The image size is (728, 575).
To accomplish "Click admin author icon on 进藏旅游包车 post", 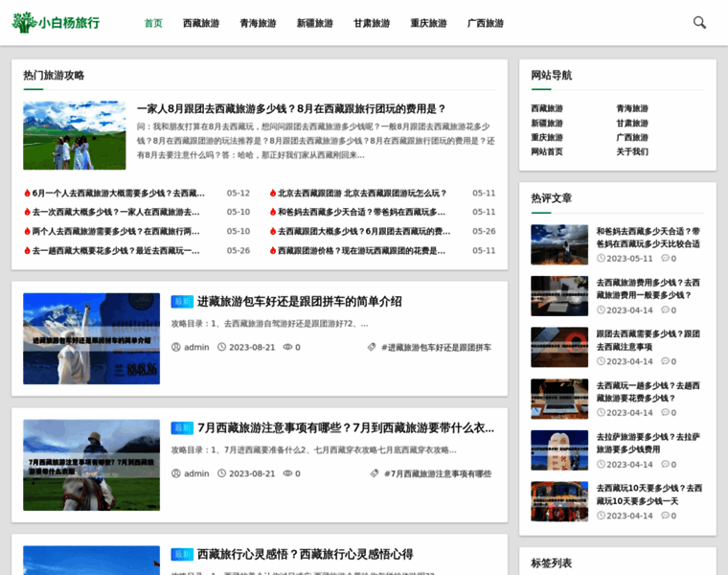I will pyautogui.click(x=176, y=347).
